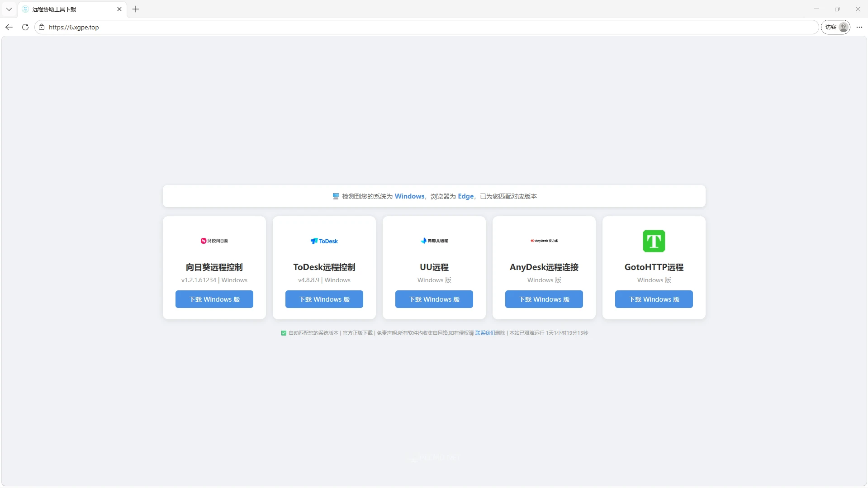The width and height of the screenshot is (868, 488).
Task: Expand the tab search chevron
Action: coord(9,9)
